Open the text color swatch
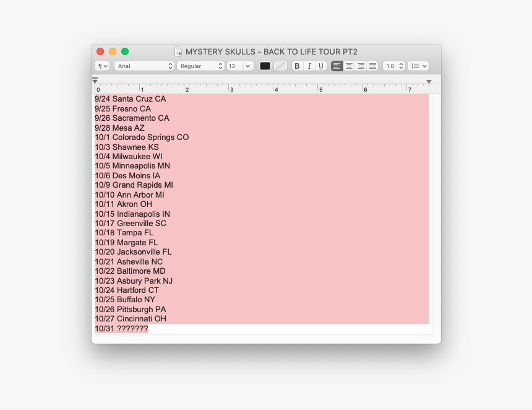Image resolution: width=532 pixels, height=410 pixels. coord(265,66)
